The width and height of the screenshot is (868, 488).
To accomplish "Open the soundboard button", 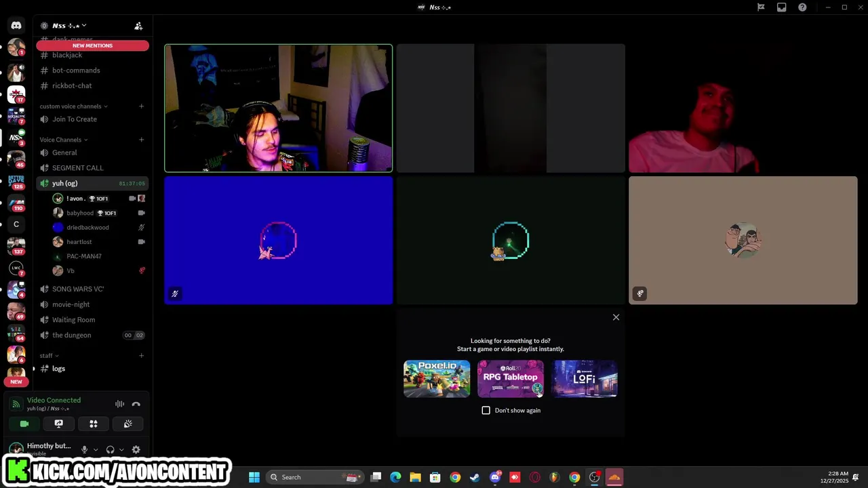I will [127, 424].
